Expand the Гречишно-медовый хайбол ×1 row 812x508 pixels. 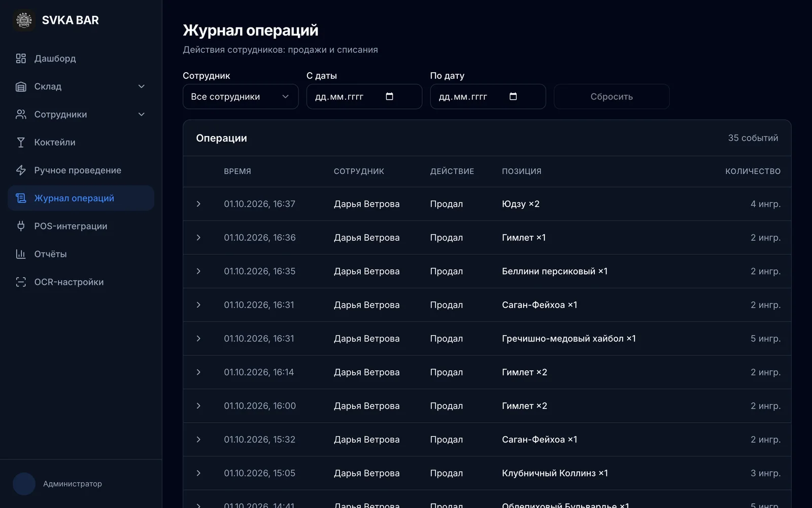[x=198, y=338]
